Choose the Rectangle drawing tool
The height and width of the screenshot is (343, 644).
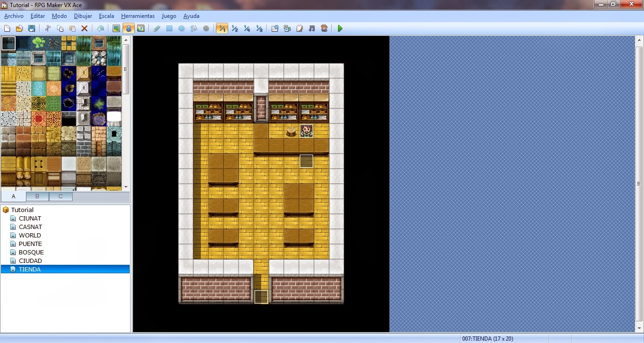pos(169,28)
